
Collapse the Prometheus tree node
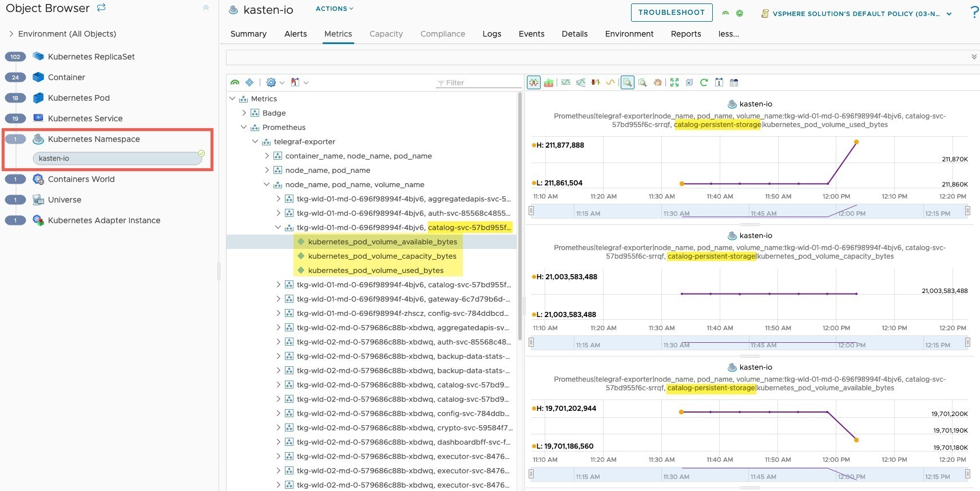(244, 127)
